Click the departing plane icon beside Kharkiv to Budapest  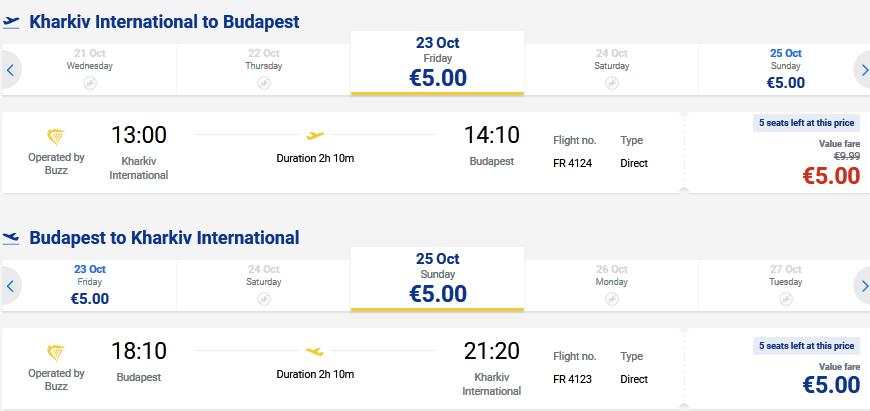(x=12, y=22)
